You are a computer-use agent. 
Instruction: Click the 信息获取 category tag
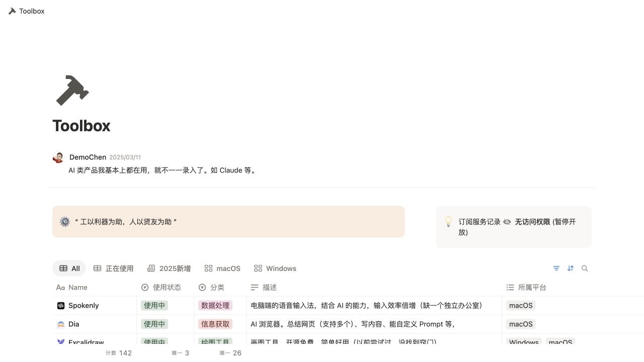(x=215, y=324)
